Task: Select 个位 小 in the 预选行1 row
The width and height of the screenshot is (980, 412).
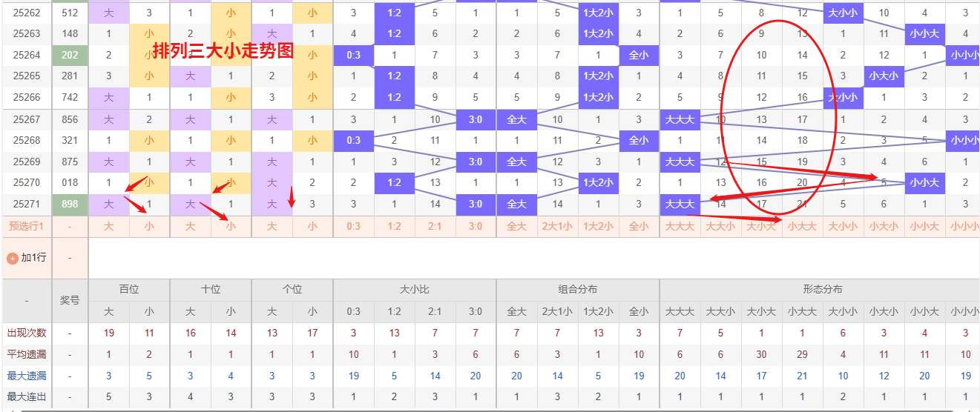Action: point(313,227)
